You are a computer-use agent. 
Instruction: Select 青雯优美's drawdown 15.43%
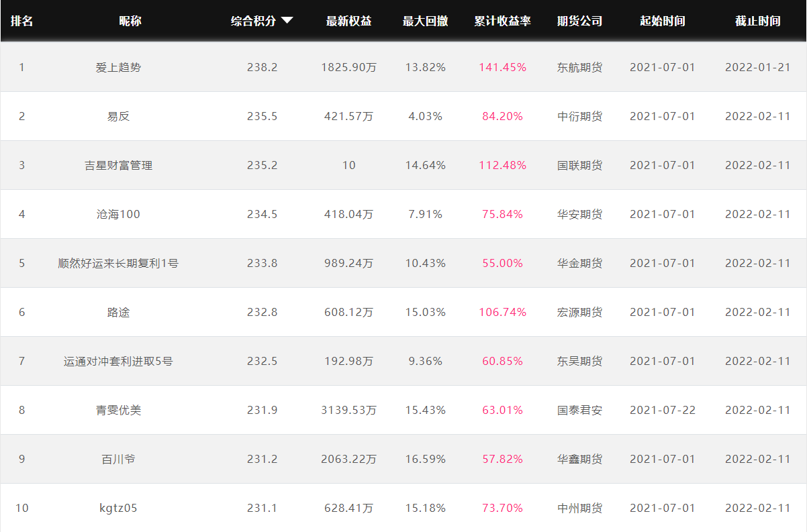(x=425, y=410)
